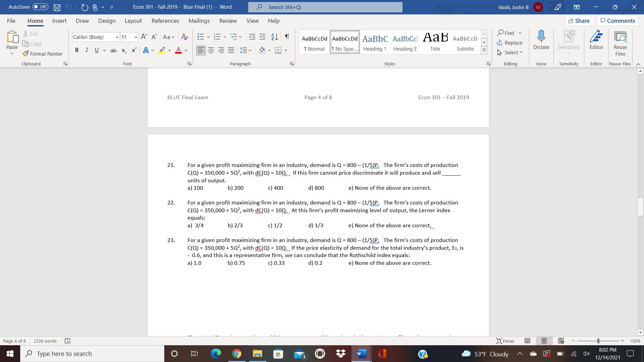Screen dimensions: 644x362
Task: Expand the text highlight color dropdown
Action: point(169,50)
